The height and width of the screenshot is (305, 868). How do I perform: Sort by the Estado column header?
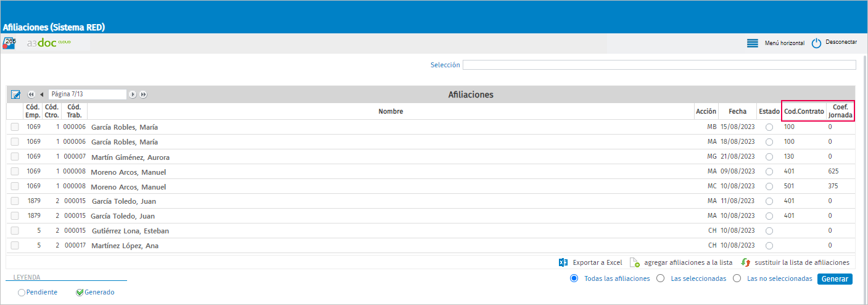(x=769, y=111)
